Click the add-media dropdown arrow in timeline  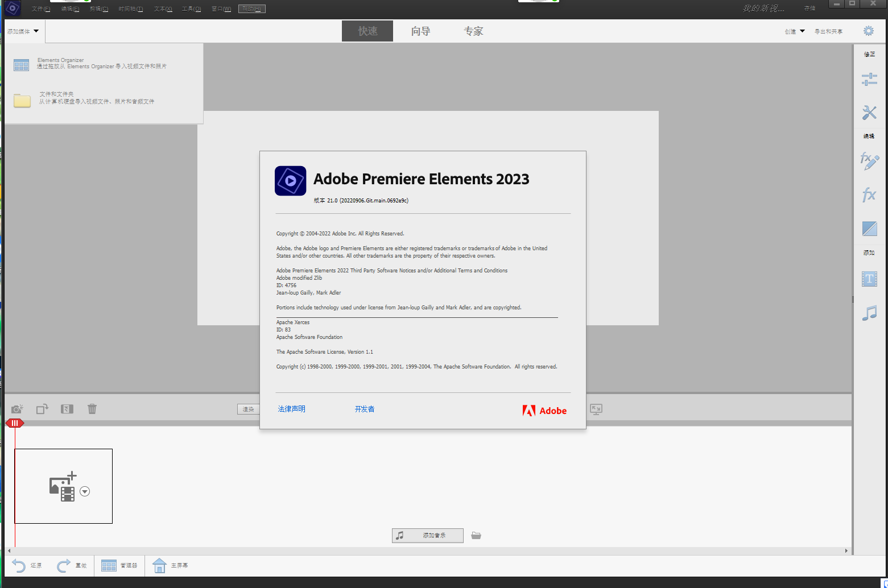click(85, 491)
